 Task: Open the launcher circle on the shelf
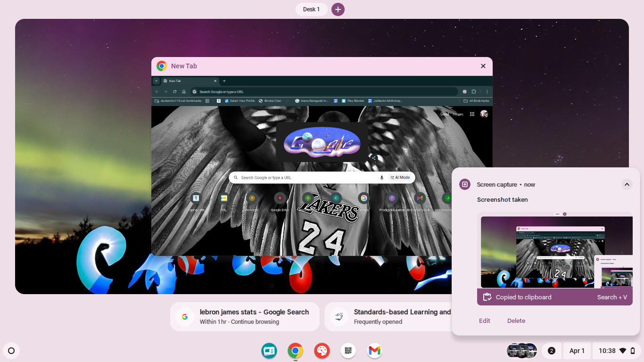point(11,351)
